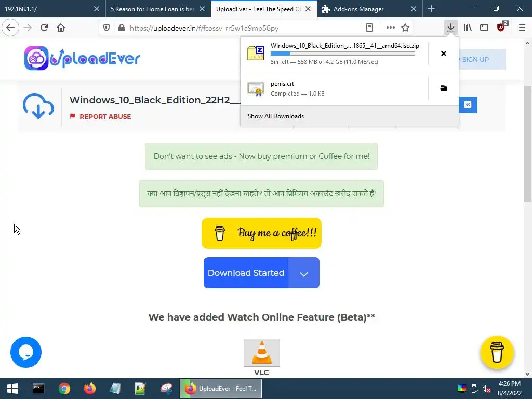Click the download progress bar for the ISO
Viewport: 532px width, 399px height.
pyautogui.click(x=343, y=54)
